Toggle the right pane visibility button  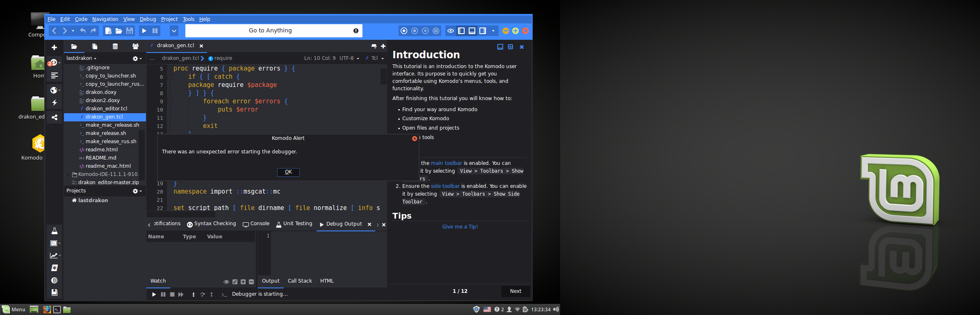coord(483,31)
